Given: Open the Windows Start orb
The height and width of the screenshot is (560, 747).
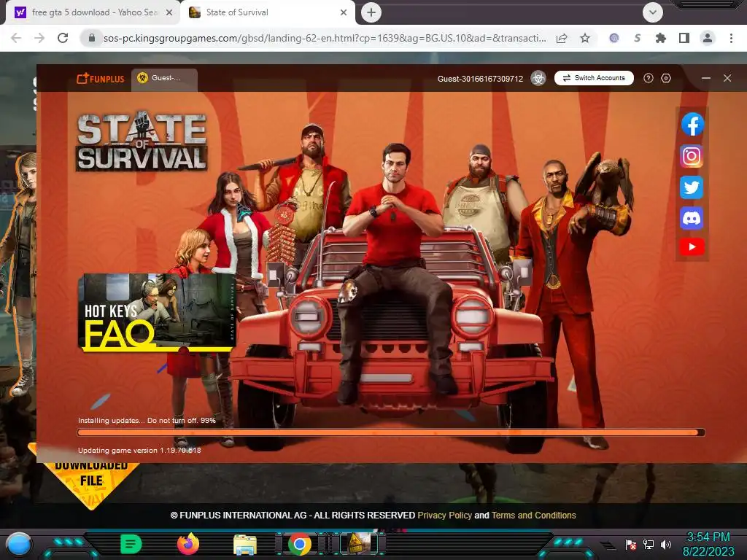Looking at the screenshot, I should [19, 545].
